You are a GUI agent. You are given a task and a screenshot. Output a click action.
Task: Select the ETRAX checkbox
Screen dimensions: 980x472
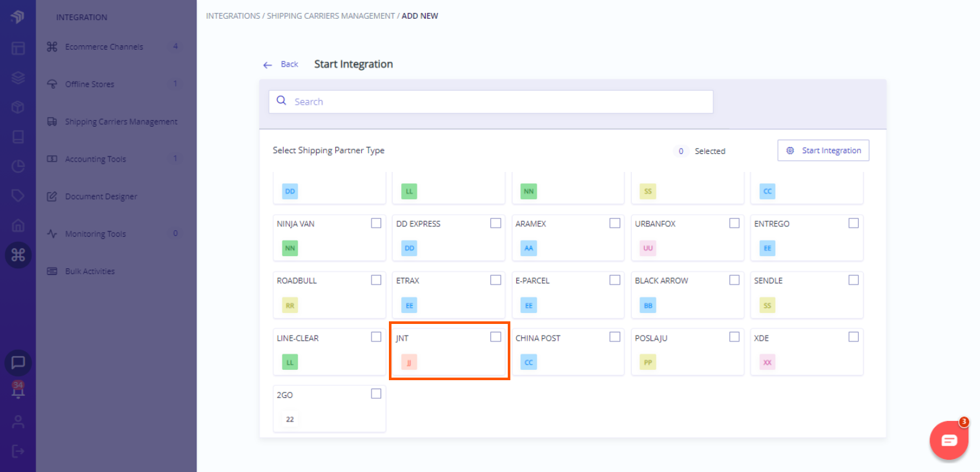tap(495, 280)
